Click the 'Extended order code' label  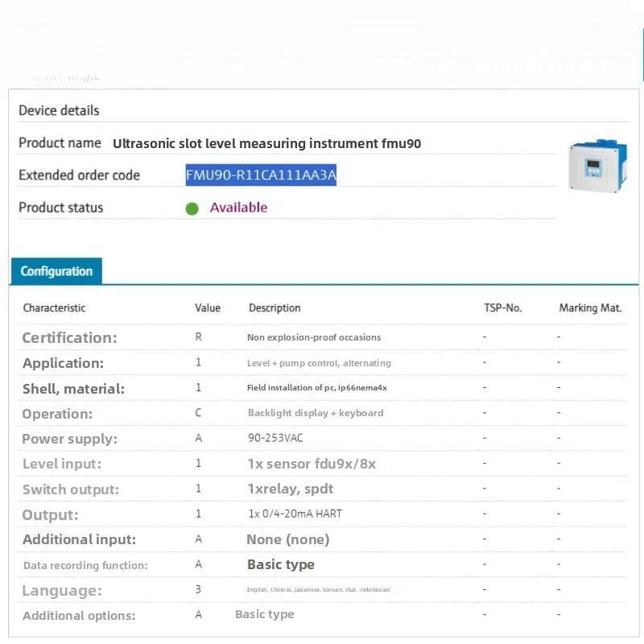pos(79,175)
